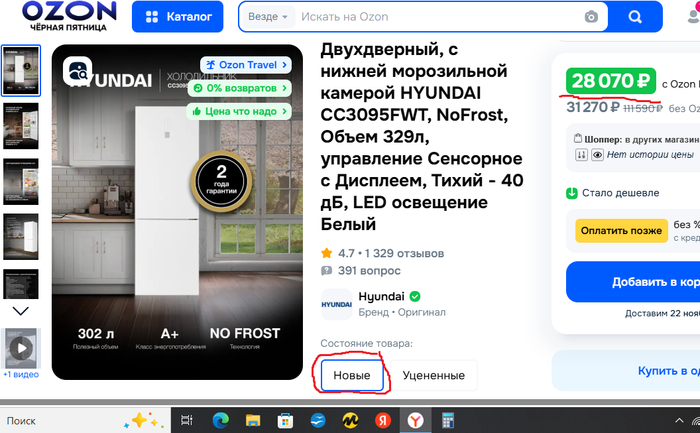Image resolution: width=700 pixels, height=433 pixels.
Task: Open the Calculator taskbar icon
Action: [x=447, y=420]
